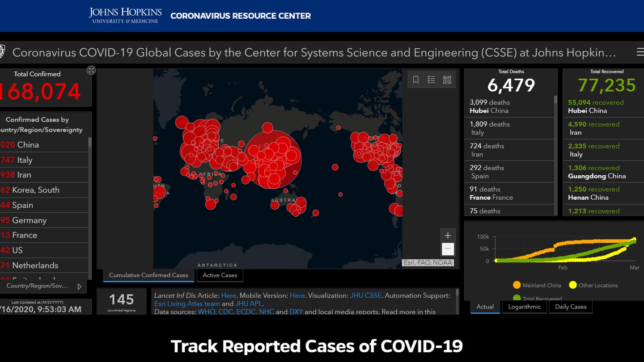Select the 1,250 recovered Henan China row
Viewport: 644px width, 362px height.
click(604, 194)
